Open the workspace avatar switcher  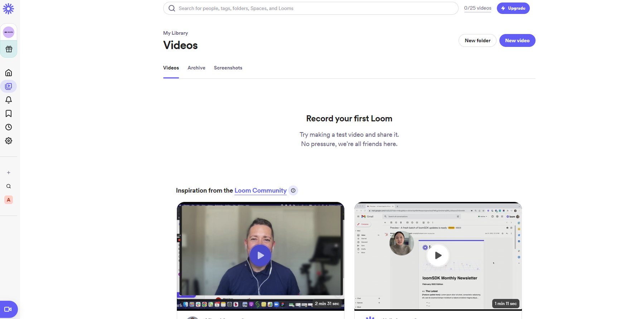click(9, 32)
